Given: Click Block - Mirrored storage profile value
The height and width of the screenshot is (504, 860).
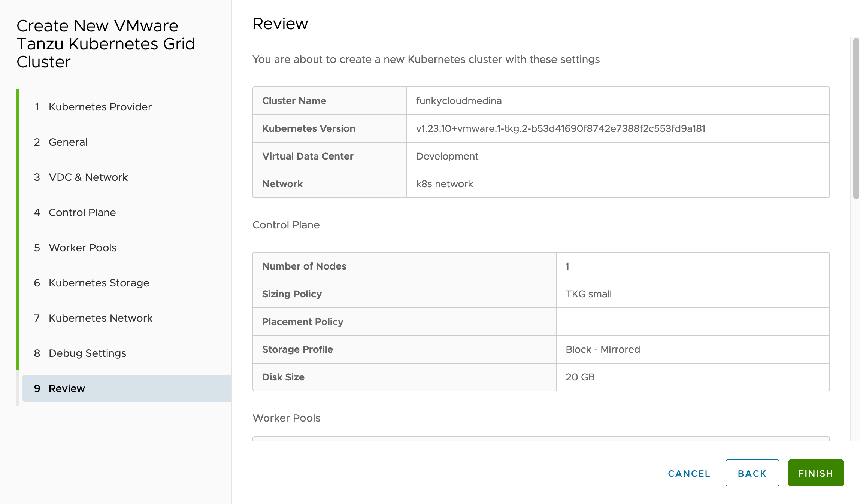Looking at the screenshot, I should pyautogui.click(x=603, y=349).
